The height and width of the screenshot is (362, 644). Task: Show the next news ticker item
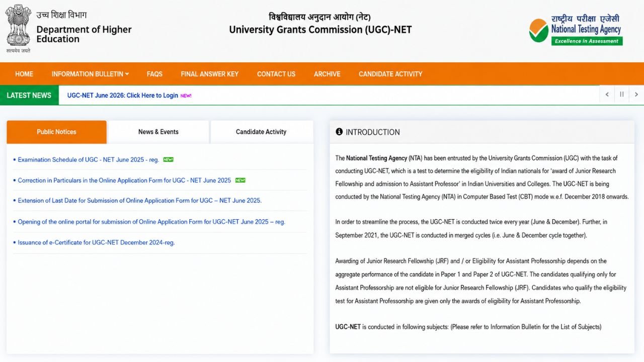pyautogui.click(x=636, y=95)
